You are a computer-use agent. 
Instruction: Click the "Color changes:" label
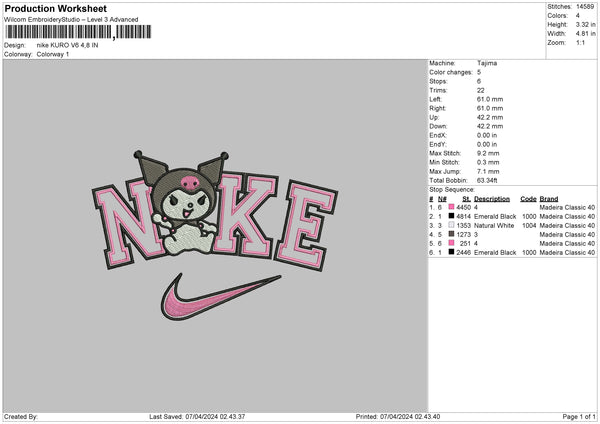pyautogui.click(x=451, y=72)
